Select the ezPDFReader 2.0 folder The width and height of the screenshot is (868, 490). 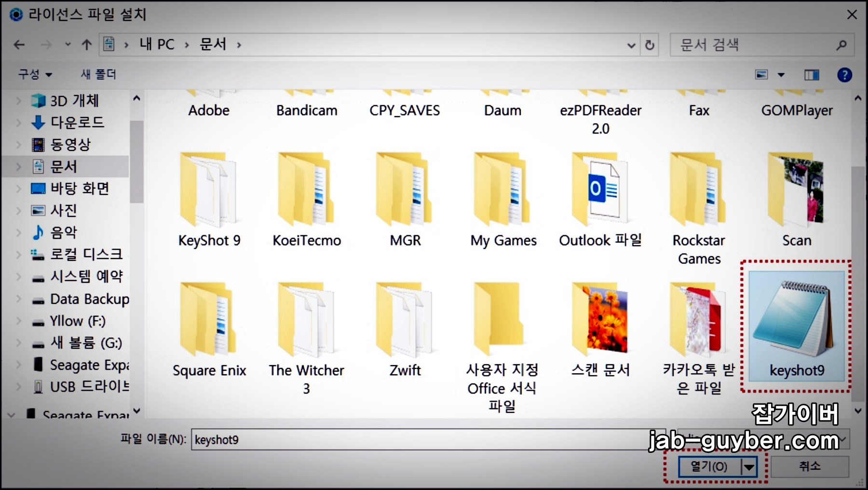(600, 114)
